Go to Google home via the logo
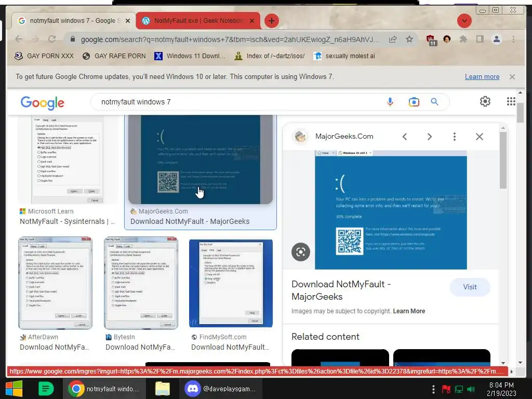Viewport: 532px width, 399px height. click(43, 103)
